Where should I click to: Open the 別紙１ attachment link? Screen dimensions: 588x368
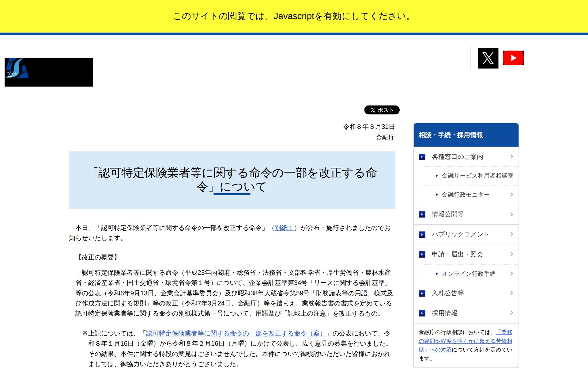284,228
